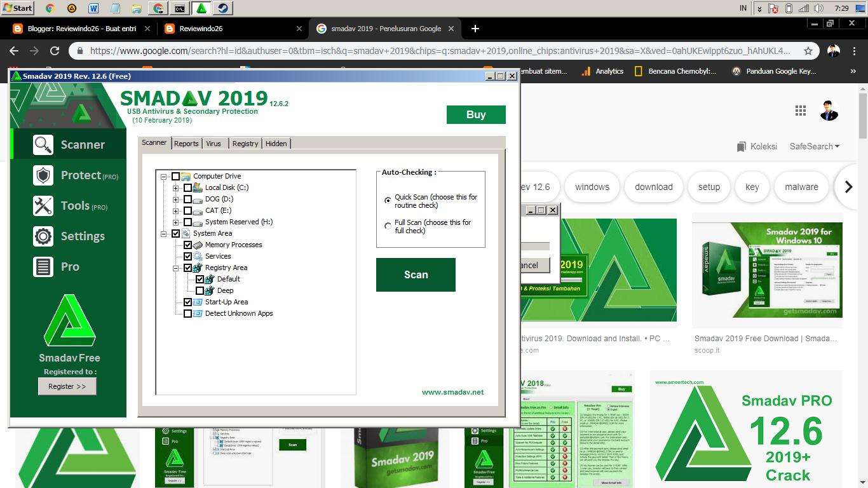The width and height of the screenshot is (868, 488).
Task: Switch to the command prompt taskbar icon
Action: coord(180,8)
